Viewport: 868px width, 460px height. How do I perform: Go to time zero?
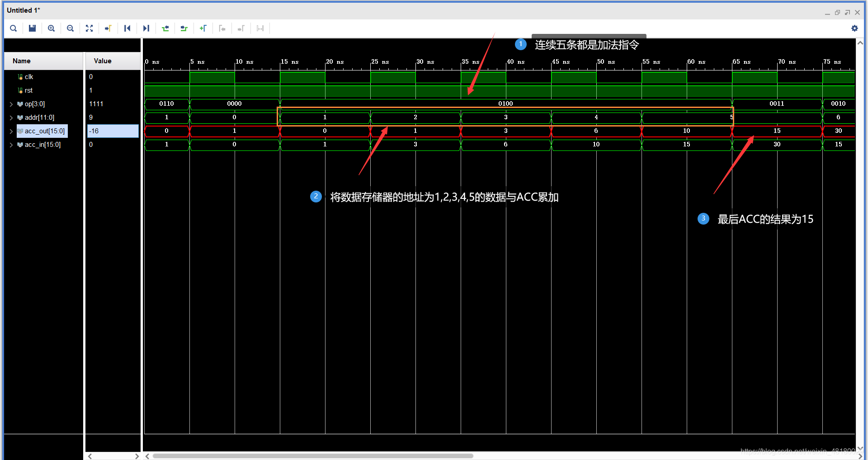(127, 28)
